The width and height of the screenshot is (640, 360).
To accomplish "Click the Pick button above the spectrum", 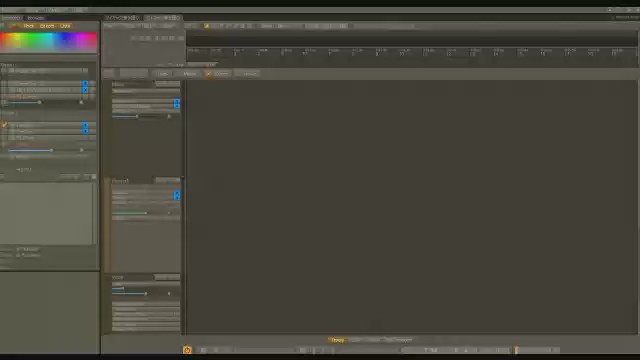I will click(29, 26).
